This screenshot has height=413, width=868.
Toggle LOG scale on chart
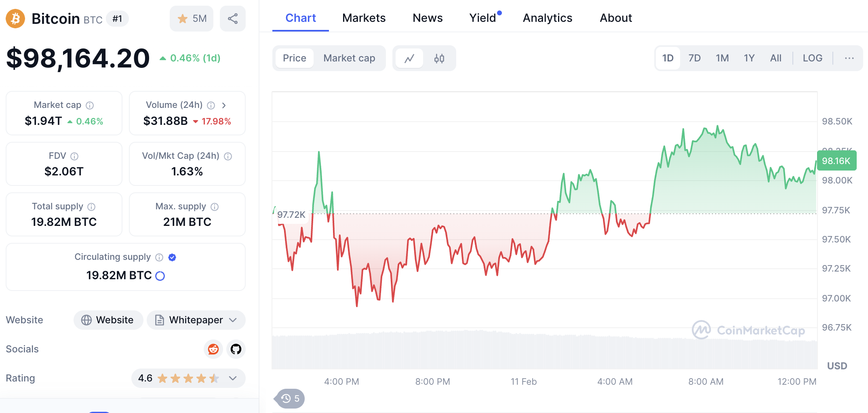812,58
